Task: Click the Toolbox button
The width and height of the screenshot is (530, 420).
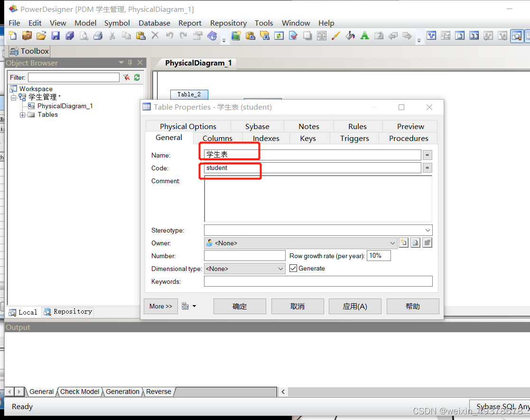Action: coord(29,51)
